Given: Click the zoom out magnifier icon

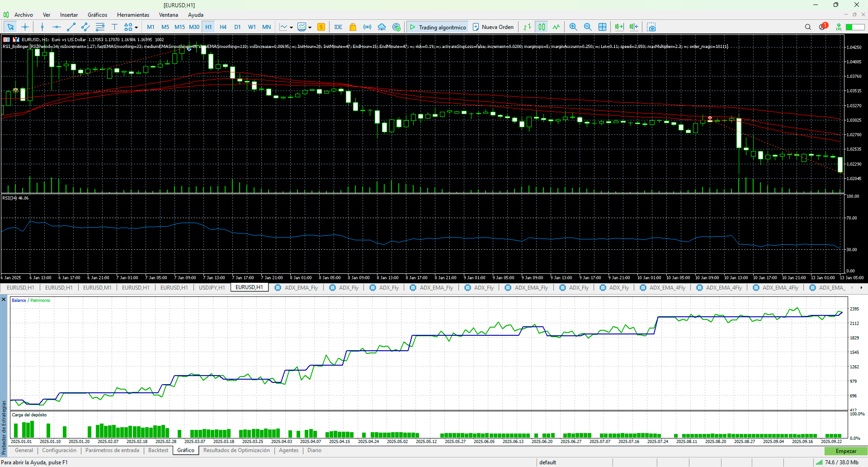Looking at the screenshot, I should (x=588, y=27).
